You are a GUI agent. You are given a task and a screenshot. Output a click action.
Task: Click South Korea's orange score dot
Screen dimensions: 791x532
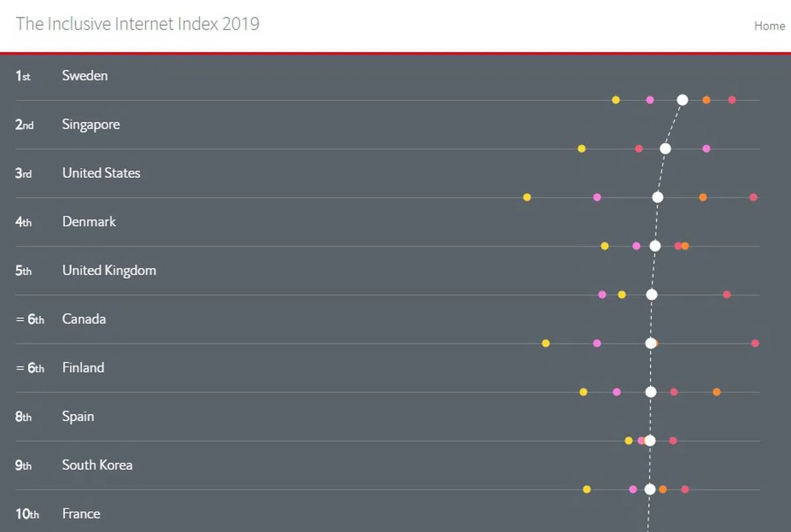pos(663,489)
